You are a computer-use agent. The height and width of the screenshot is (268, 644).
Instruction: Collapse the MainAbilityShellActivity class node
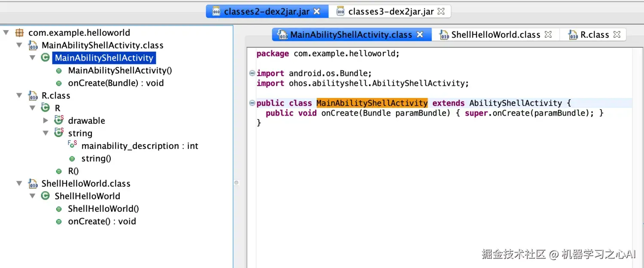coord(32,58)
